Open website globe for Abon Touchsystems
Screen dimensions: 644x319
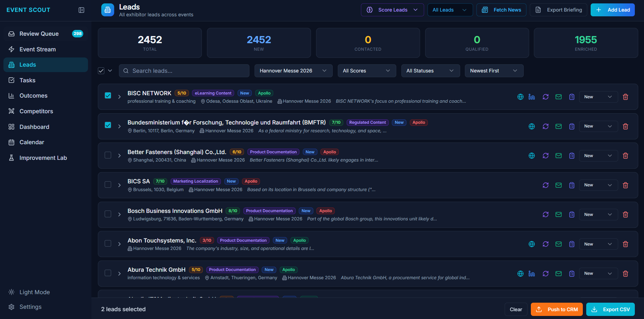coord(532,244)
